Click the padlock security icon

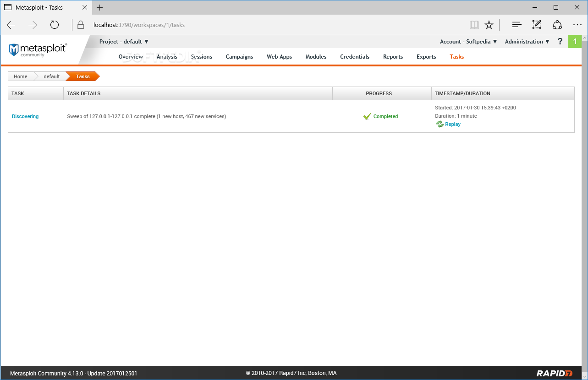(81, 25)
